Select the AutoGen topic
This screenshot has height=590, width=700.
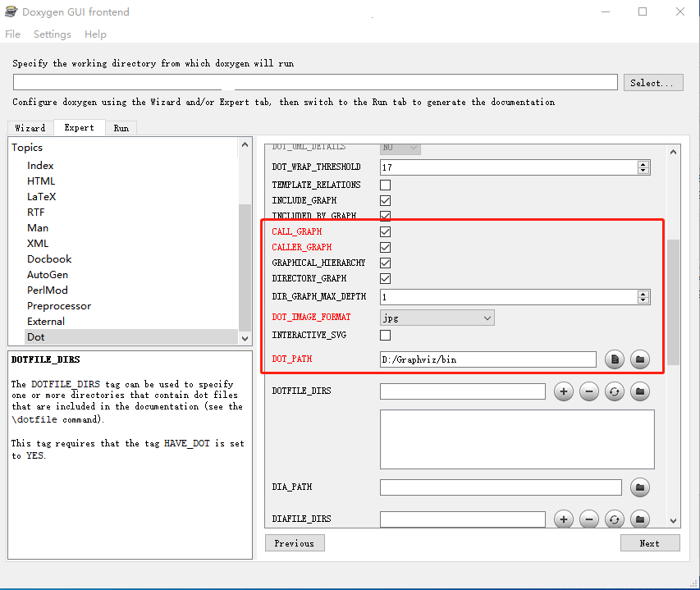(x=48, y=275)
